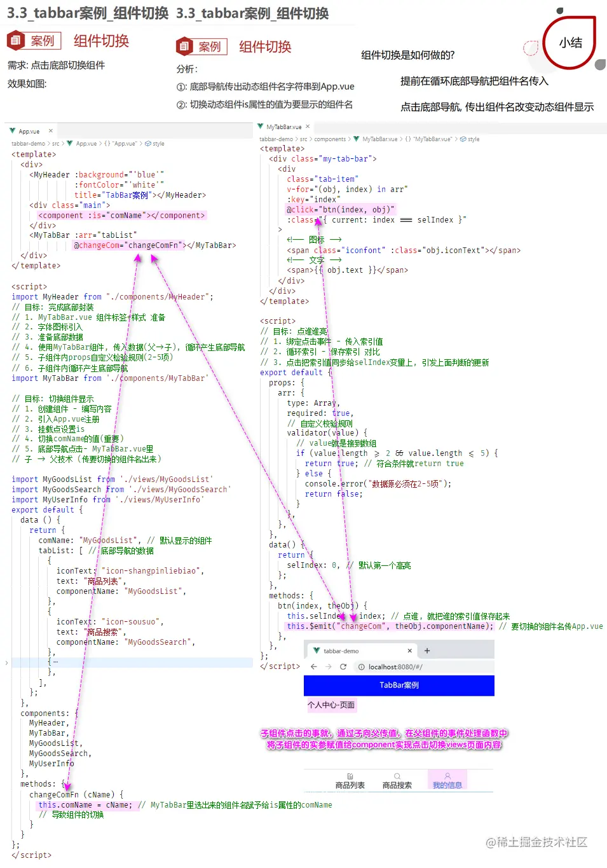Select the MyTabBar.vue editor tab
Screen dimensions: 607x868
coord(284,127)
